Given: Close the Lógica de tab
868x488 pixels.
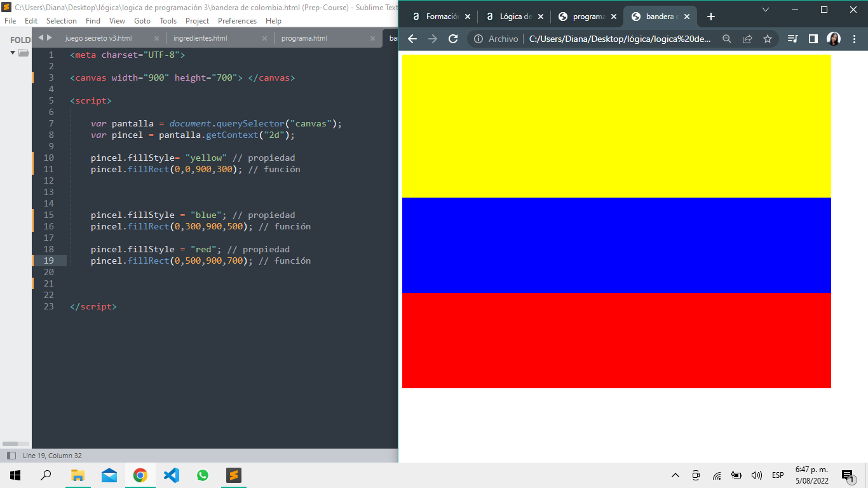Looking at the screenshot, I should tap(541, 17).
